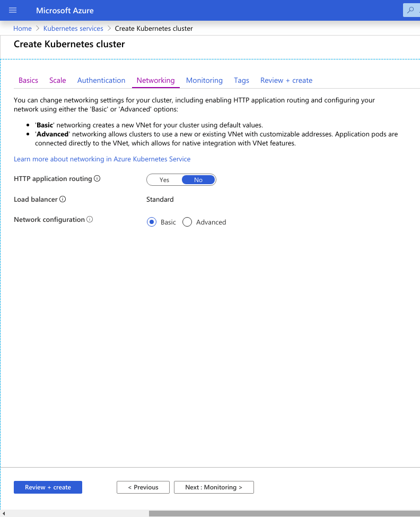Select Basic network configuration
Viewport: 420px width, 517px height.
(152, 222)
